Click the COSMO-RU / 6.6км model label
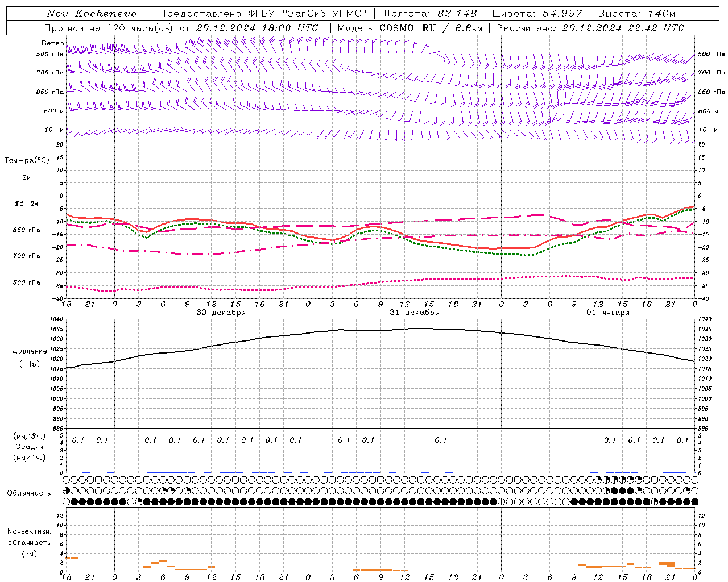This screenshot has height=582, width=728. point(431,28)
